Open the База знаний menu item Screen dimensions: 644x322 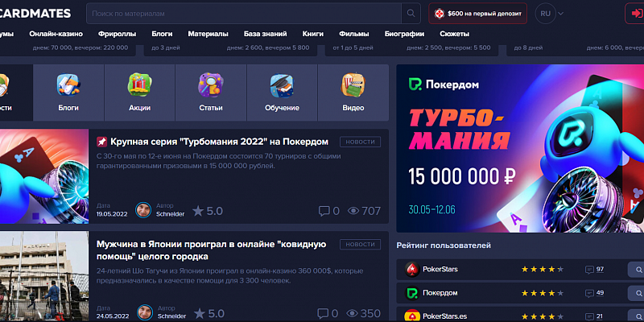click(266, 34)
